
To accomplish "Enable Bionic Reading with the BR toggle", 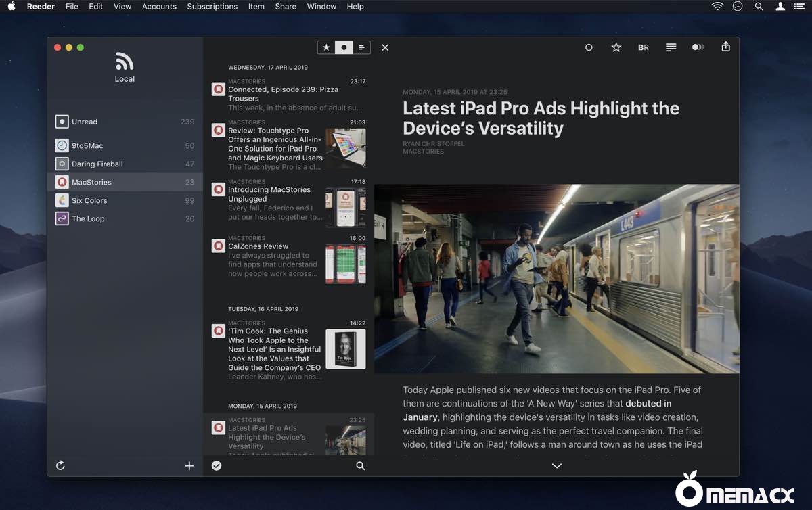I will 643,47.
